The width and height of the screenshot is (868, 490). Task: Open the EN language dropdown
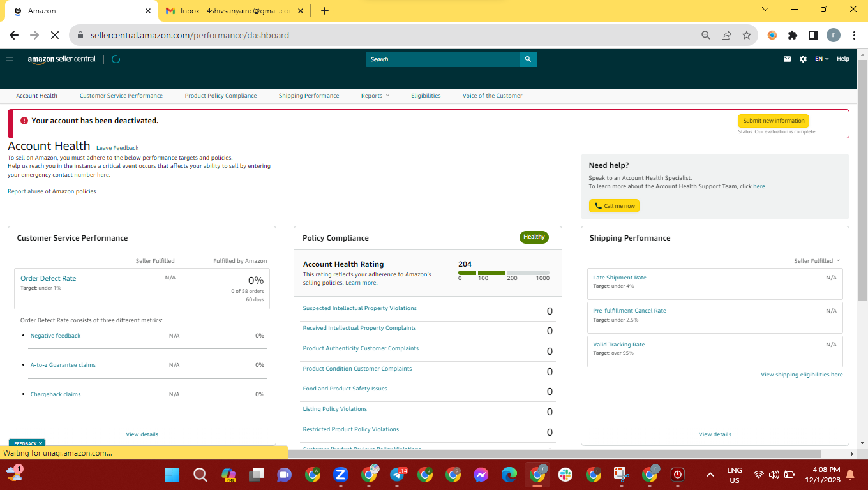822,59
